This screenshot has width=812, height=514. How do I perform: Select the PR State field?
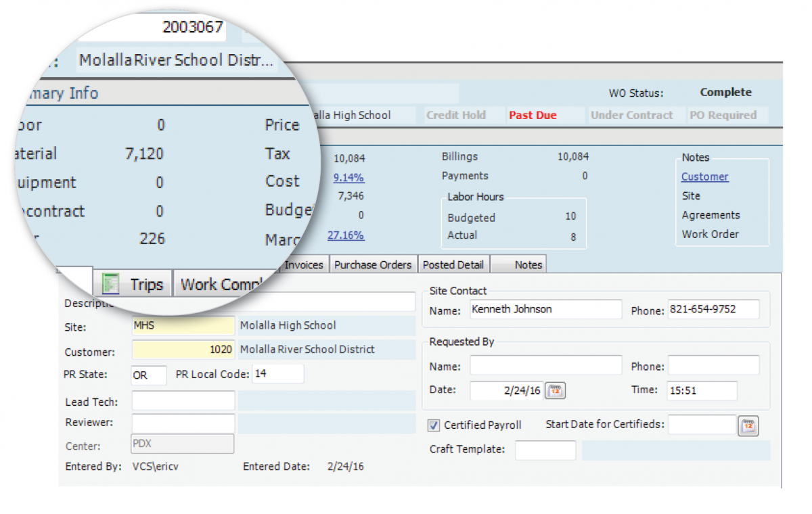click(149, 375)
